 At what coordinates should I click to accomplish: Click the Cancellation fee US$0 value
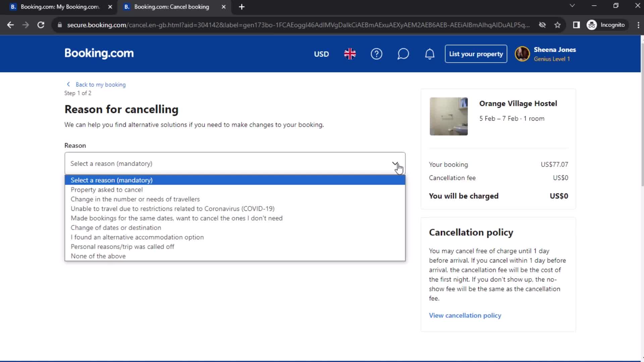coord(560,178)
